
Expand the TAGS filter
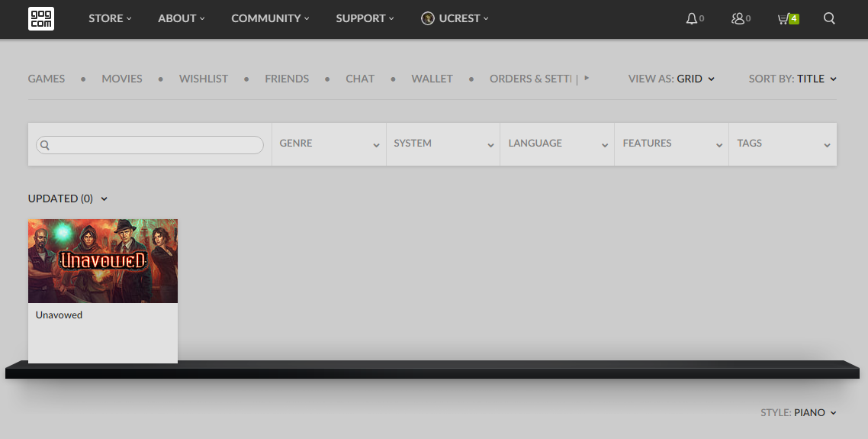point(783,144)
